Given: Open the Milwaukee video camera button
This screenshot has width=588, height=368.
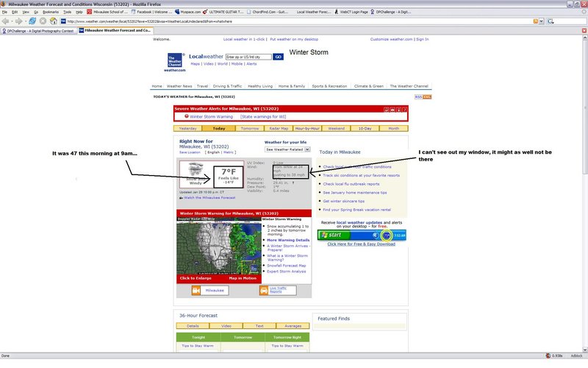Looking at the screenshot, I should click(x=210, y=291).
